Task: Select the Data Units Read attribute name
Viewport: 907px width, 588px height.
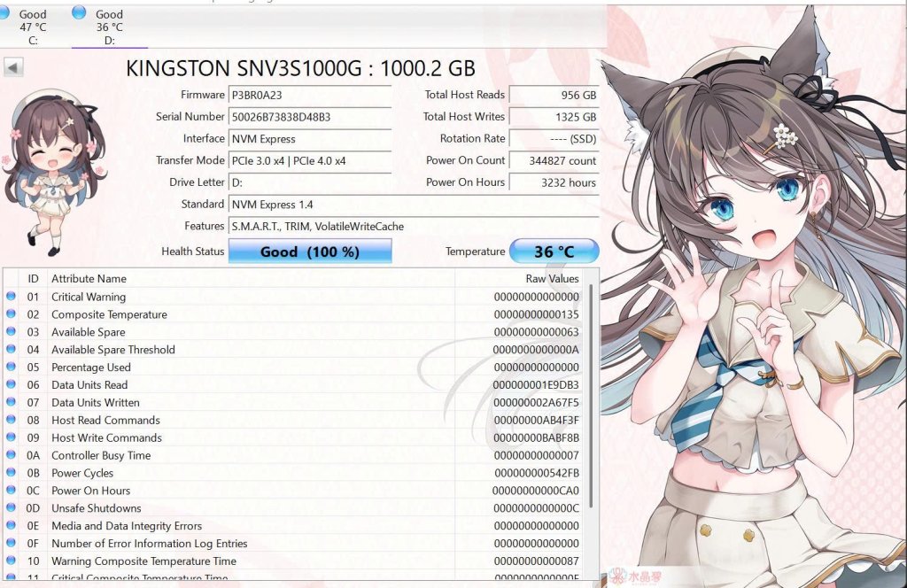Action: [x=89, y=385]
